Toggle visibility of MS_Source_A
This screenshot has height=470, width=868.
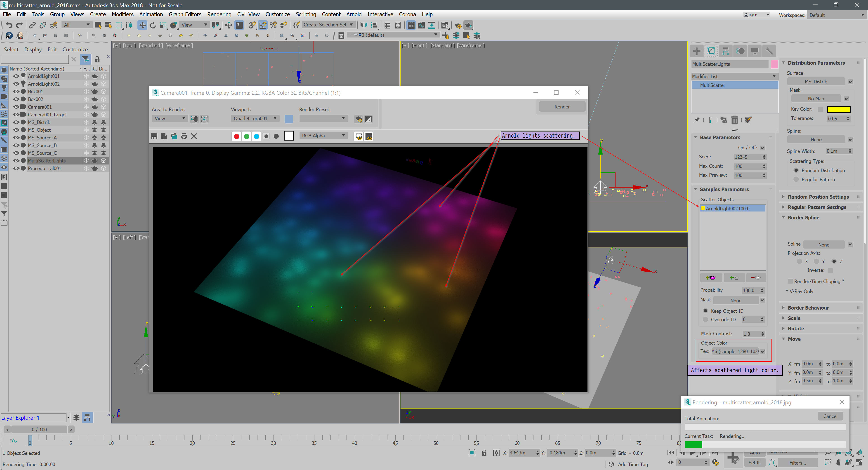16,137
